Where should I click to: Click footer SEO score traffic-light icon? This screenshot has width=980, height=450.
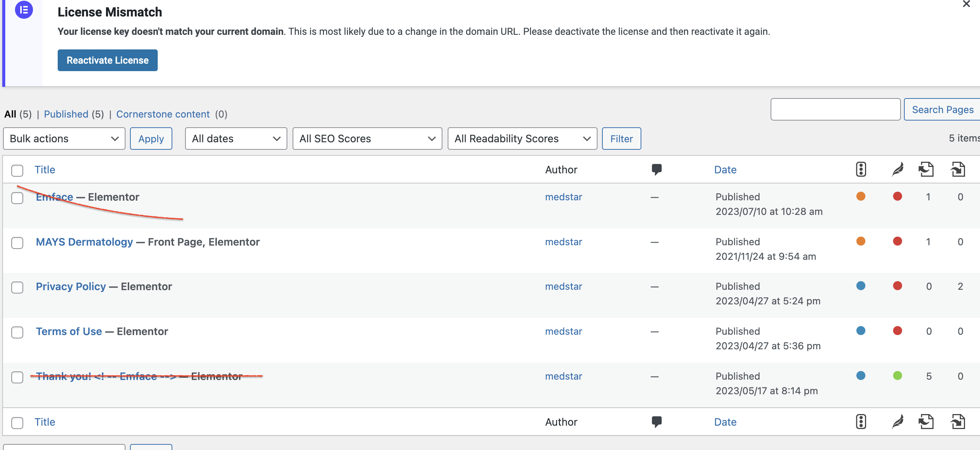point(860,422)
